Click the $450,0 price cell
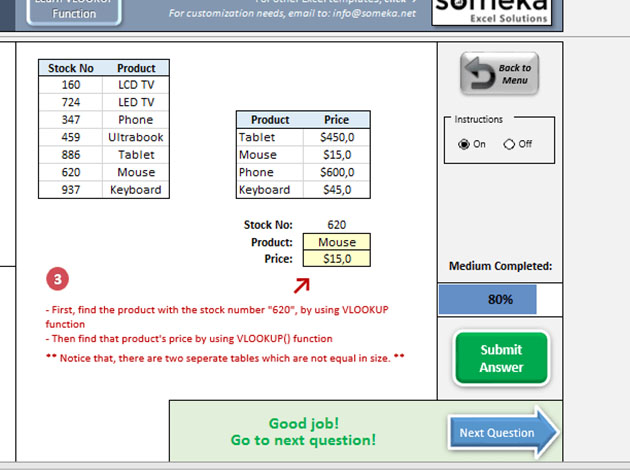This screenshot has width=630, height=473. click(337, 137)
